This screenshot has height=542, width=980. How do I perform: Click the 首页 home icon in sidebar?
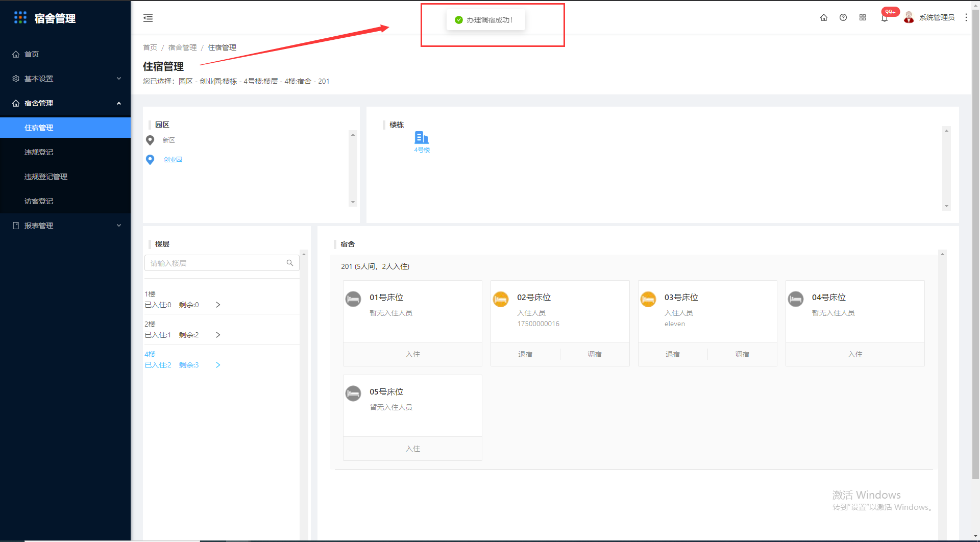pyautogui.click(x=16, y=54)
